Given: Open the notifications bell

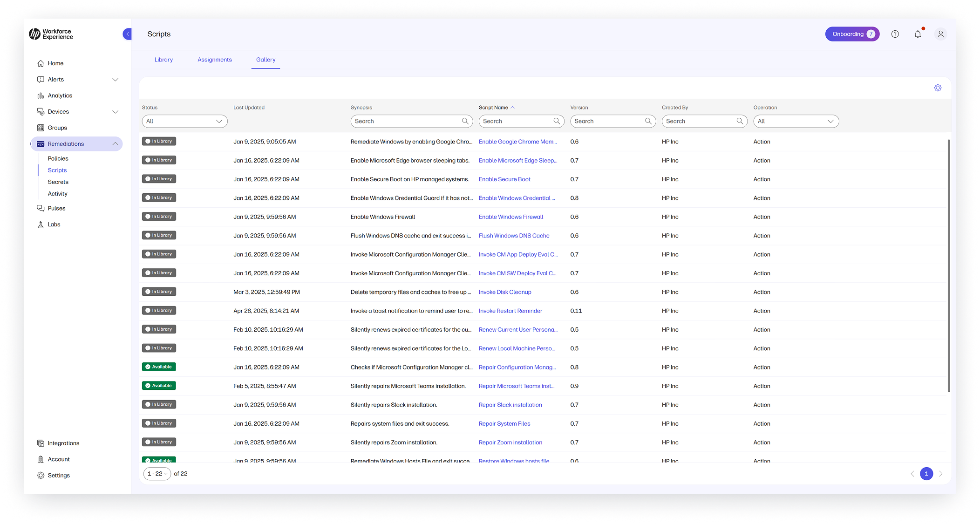Looking at the screenshot, I should pos(918,34).
